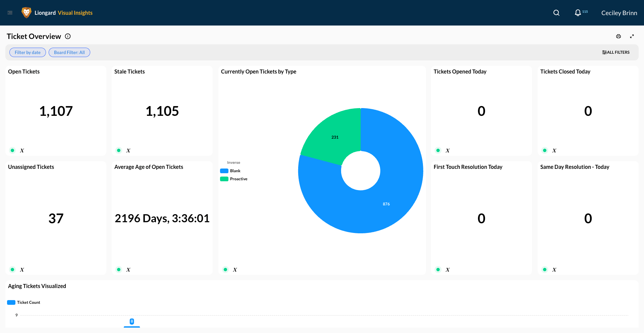Click the Aging Tickets Visualized title
The width and height of the screenshot is (644, 333).
[37, 286]
